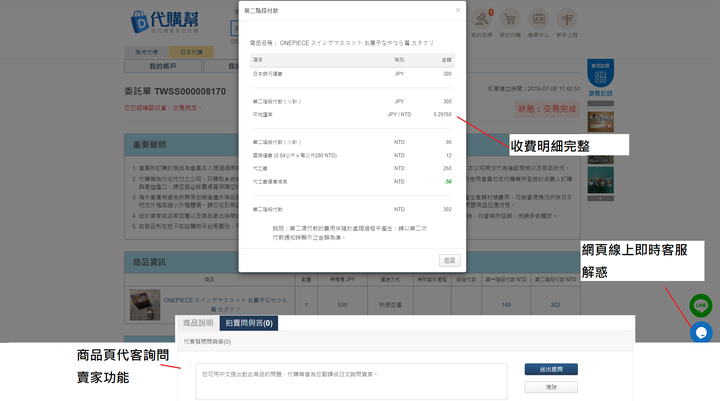Submit question with 送出提問 button
720x401 pixels.
551,369
